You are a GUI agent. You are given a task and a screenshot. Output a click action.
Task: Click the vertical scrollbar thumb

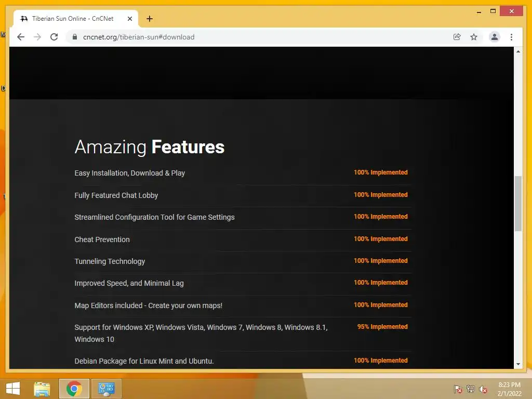coord(518,204)
